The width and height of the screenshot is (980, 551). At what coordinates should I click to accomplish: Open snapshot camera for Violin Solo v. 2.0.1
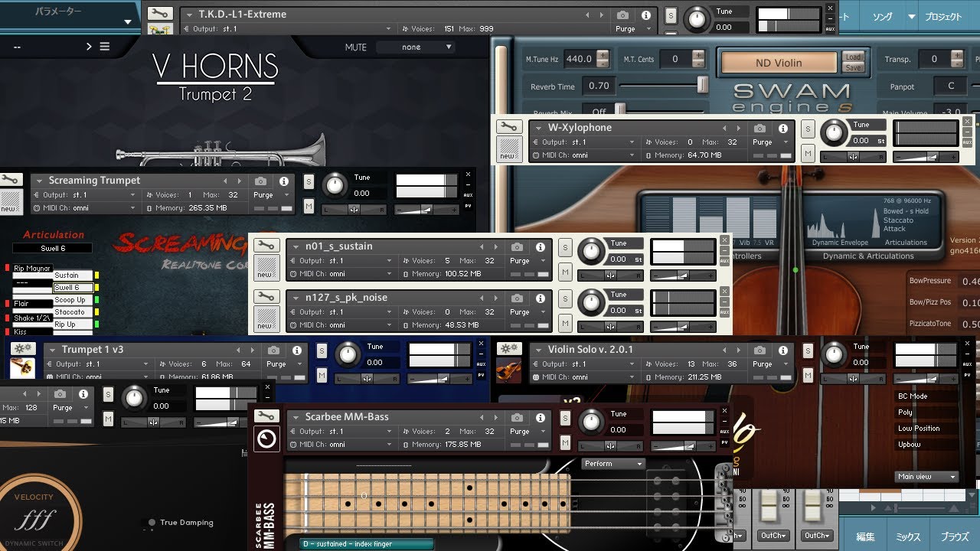[x=760, y=350]
